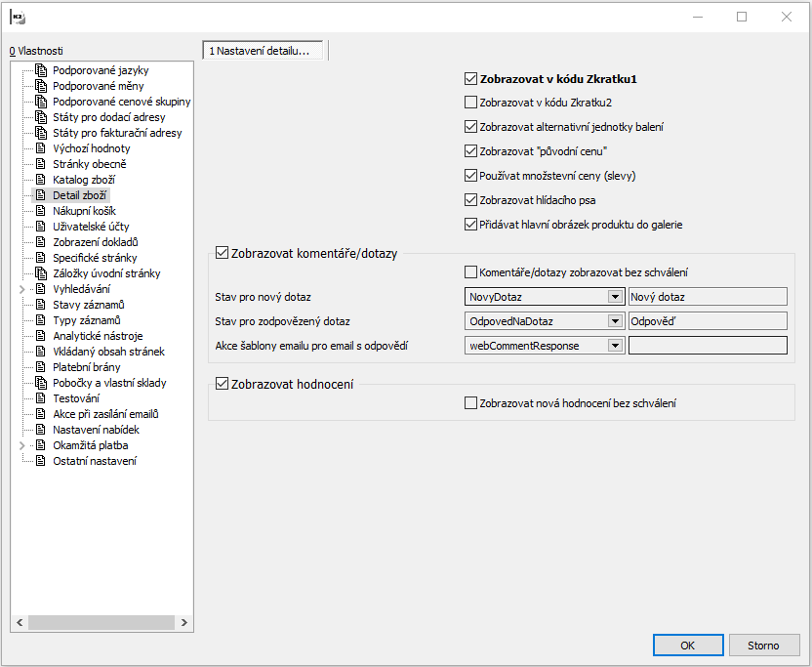Click the page icon beside Výchozí hodnoty
The height and width of the screenshot is (667, 812).
tap(40, 148)
